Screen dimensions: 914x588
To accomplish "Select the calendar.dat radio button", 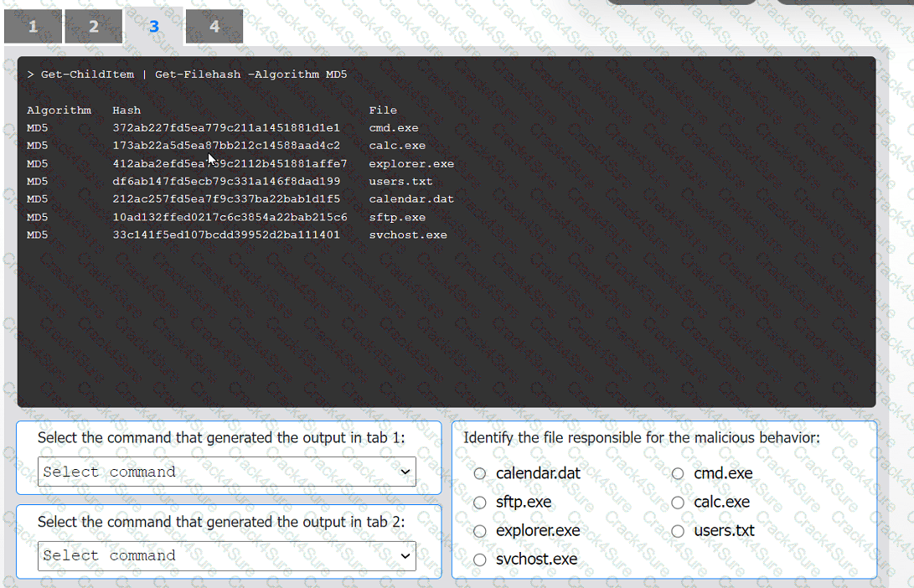I will 479,473.
